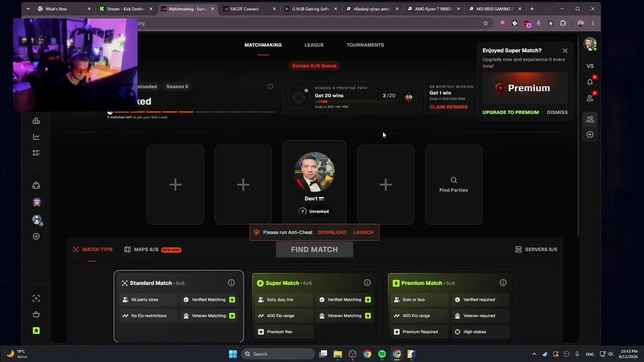This screenshot has height=362, width=644.
Task: Open Spotify from the taskbar
Action: point(382,354)
